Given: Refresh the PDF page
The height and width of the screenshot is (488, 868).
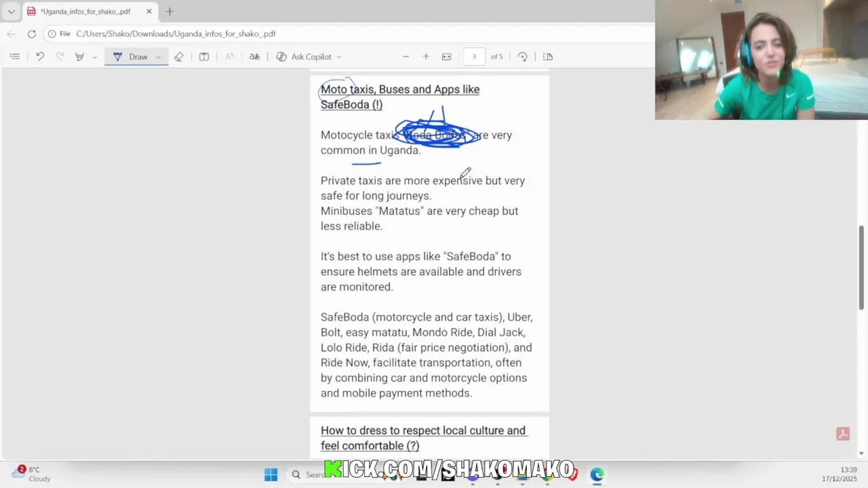Looking at the screenshot, I should 31,34.
